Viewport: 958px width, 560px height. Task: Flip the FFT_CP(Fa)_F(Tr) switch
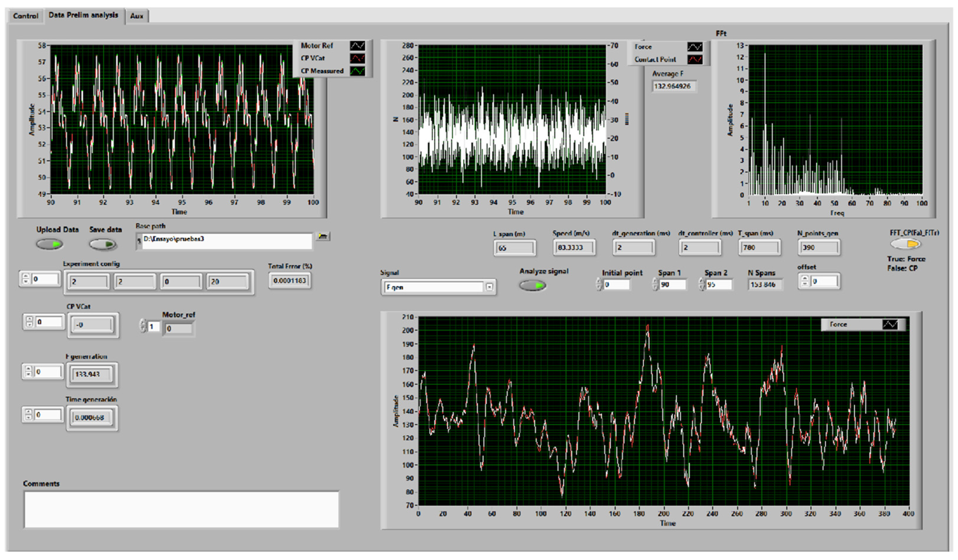(x=906, y=244)
